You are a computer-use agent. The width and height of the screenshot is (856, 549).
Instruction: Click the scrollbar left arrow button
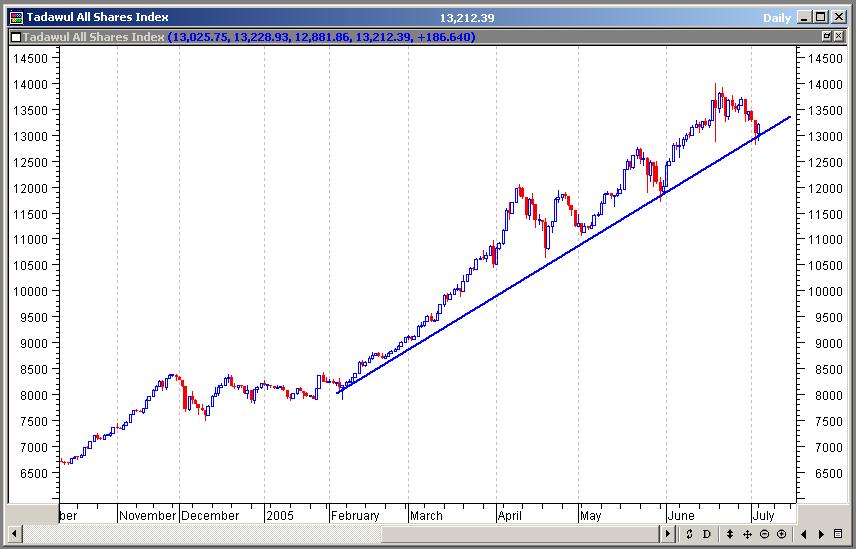(15, 534)
